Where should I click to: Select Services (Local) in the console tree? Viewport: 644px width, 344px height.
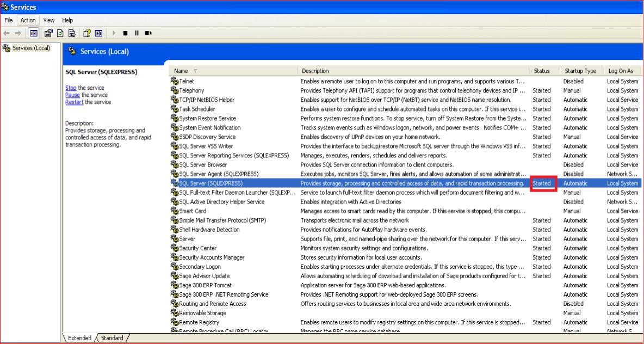[31, 48]
